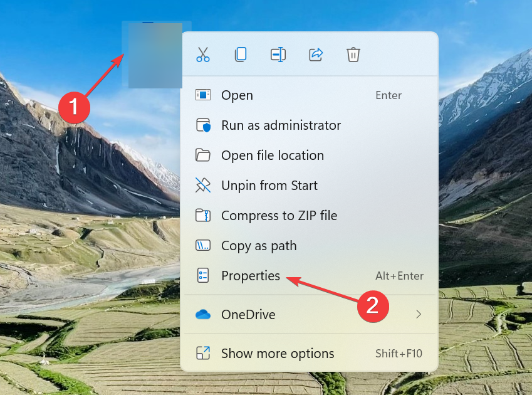Click the Rename icon in context menu

coord(278,55)
